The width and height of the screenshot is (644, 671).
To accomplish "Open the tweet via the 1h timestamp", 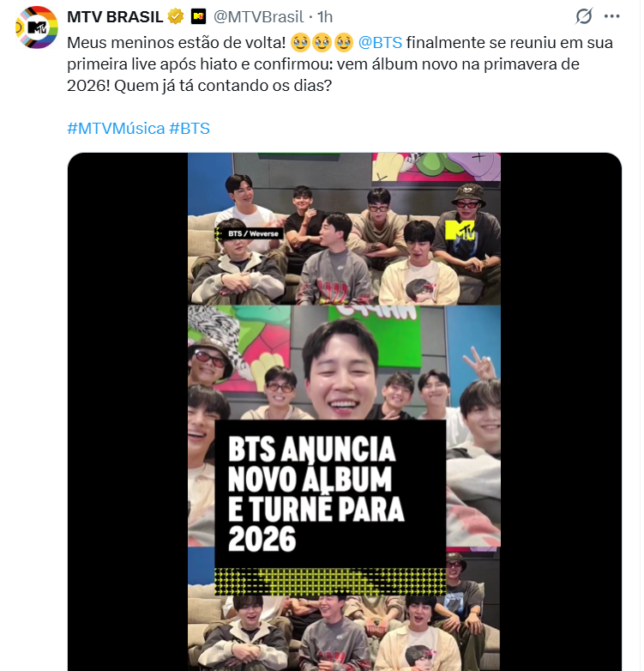I will [x=325, y=16].
